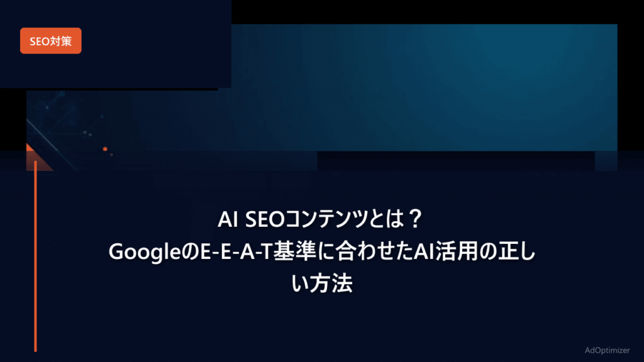Click the orange SEO対策 category badge
The height and width of the screenshot is (362, 644).
pos(50,41)
